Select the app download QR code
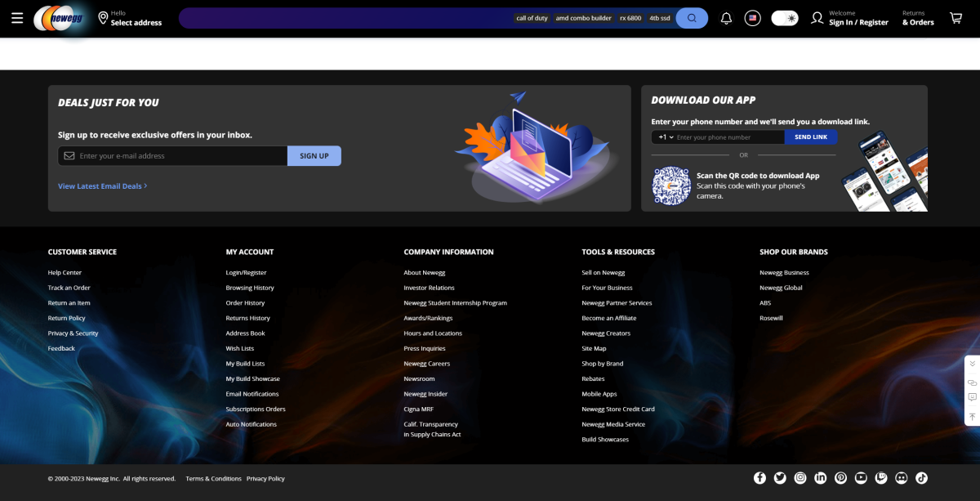This screenshot has height=501, width=980. [x=671, y=186]
